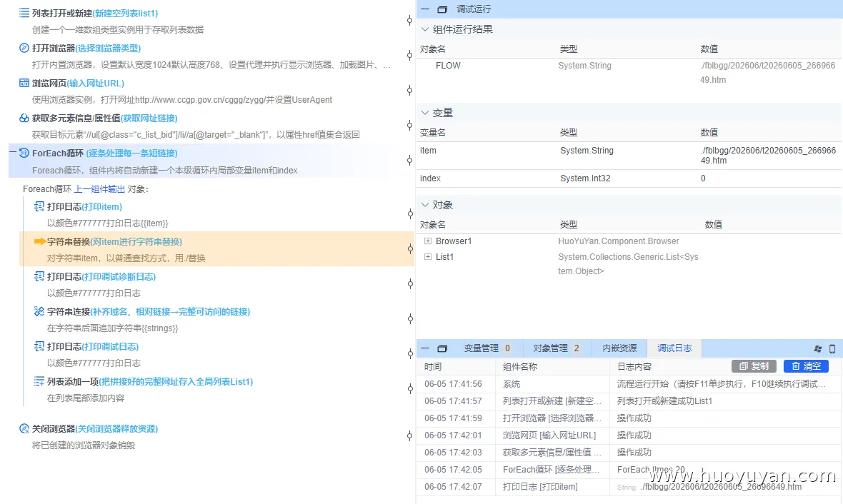Click the 获取多元素信息/属性值 step icon
The height and width of the screenshot is (504, 843).
point(24,118)
